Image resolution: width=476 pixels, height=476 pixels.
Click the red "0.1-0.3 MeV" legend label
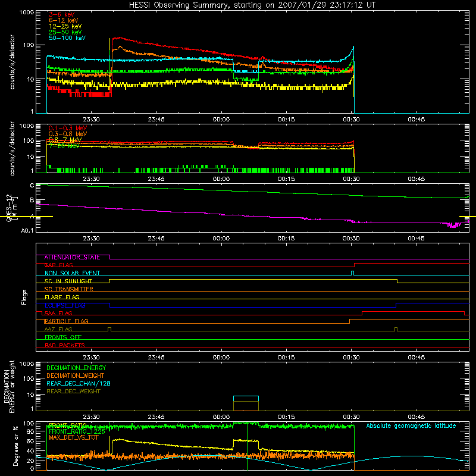pos(68,129)
